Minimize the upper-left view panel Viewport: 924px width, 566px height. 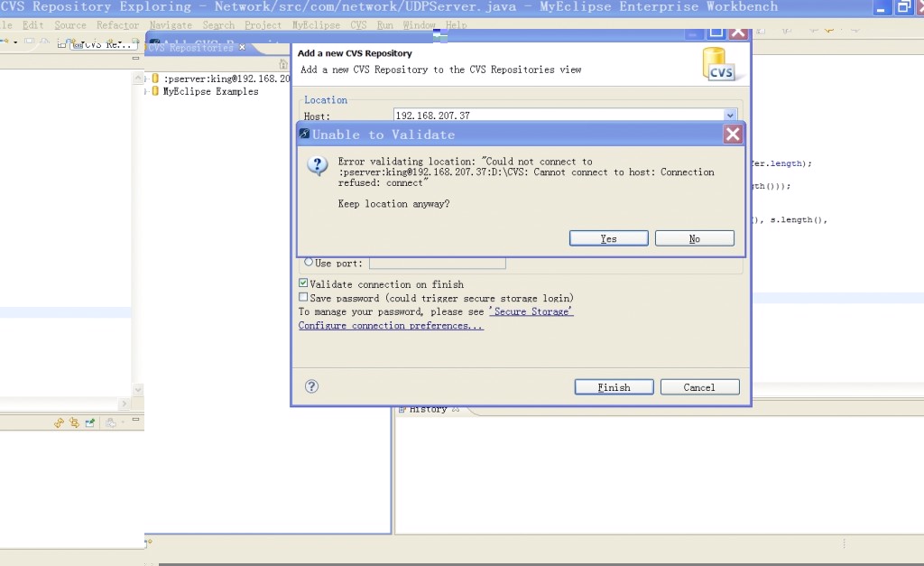[x=135, y=58]
